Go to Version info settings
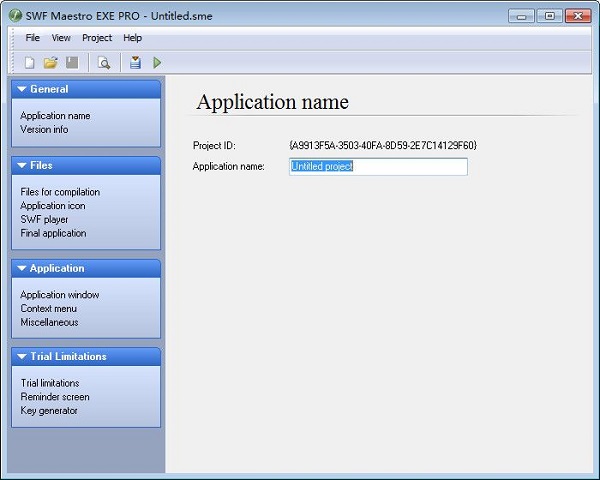 [44, 129]
